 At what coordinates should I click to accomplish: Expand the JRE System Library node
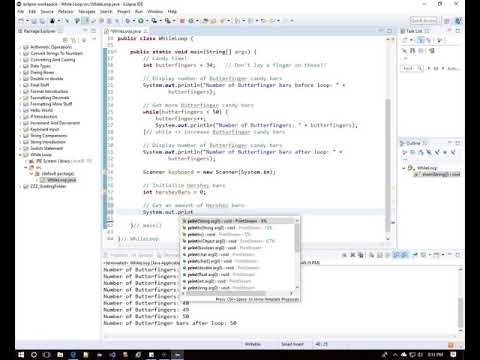point(26,161)
